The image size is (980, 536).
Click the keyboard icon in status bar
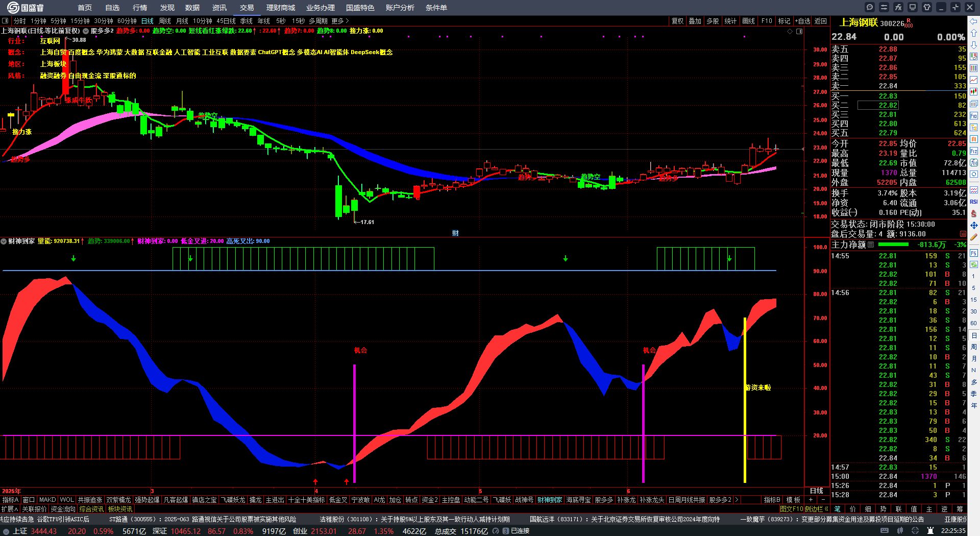coord(885,531)
